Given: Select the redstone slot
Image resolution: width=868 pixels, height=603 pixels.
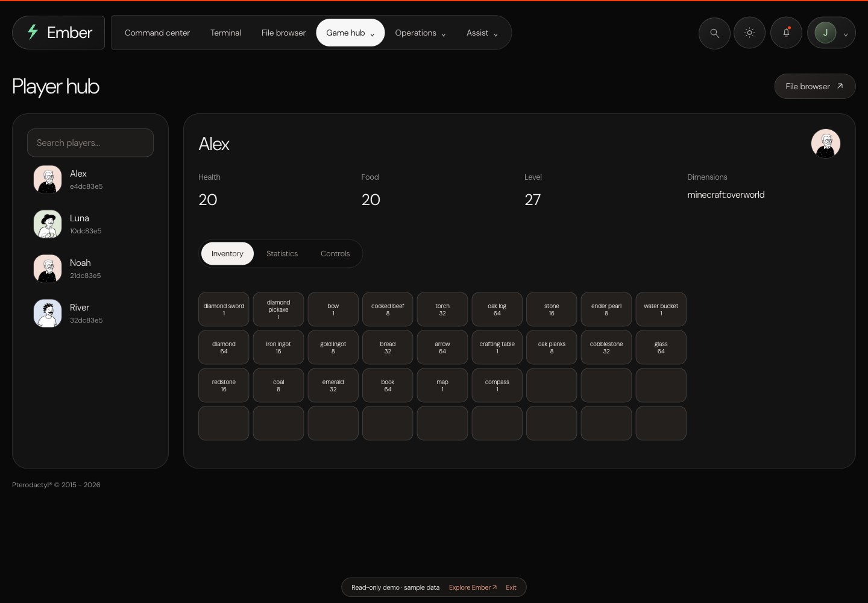Looking at the screenshot, I should click(x=224, y=385).
